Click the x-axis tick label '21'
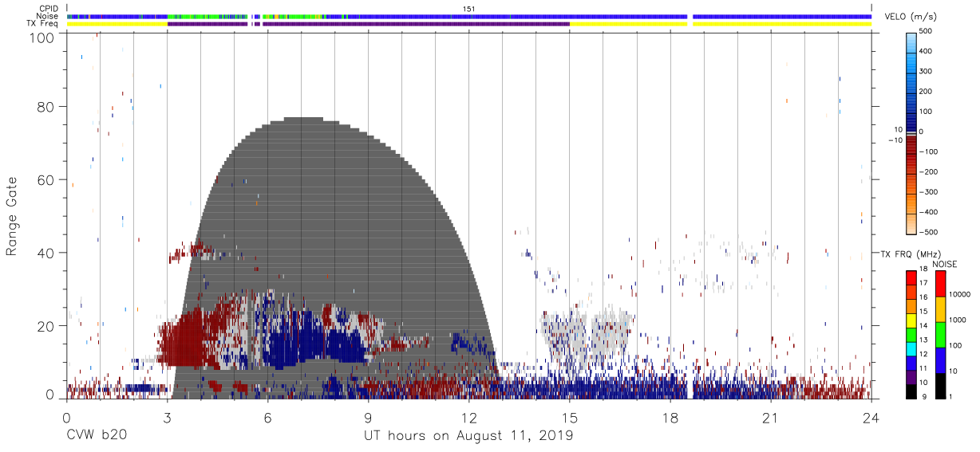980x452 pixels. pos(770,417)
